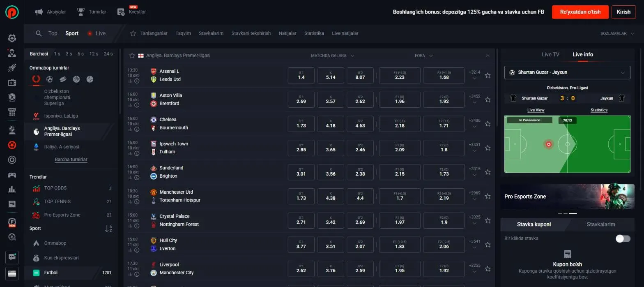Open the Shurtan Guzar - Jayxun match dropdown
The height and width of the screenshot is (287, 644).
(567, 72)
